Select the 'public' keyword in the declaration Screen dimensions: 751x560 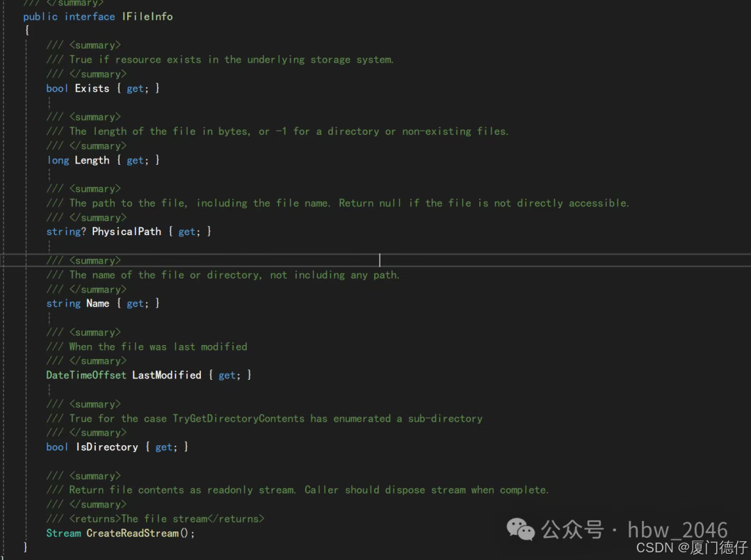tap(40, 17)
